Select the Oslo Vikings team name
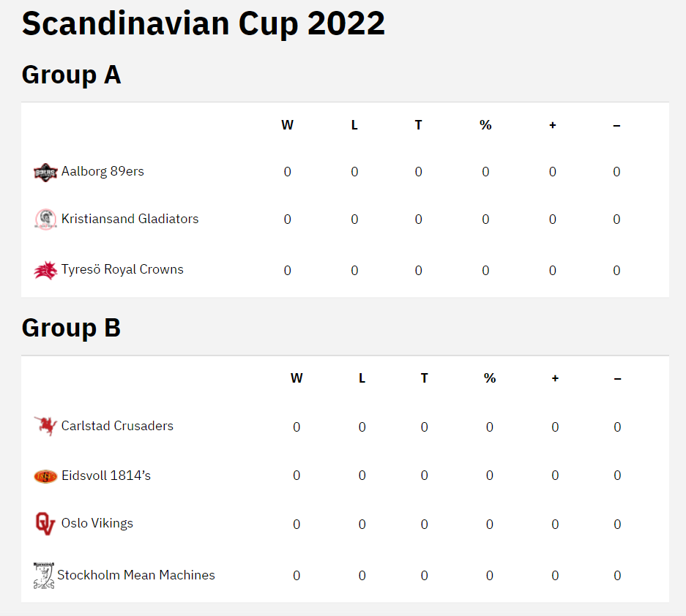Screen dimensions: 686x616 pos(97,523)
